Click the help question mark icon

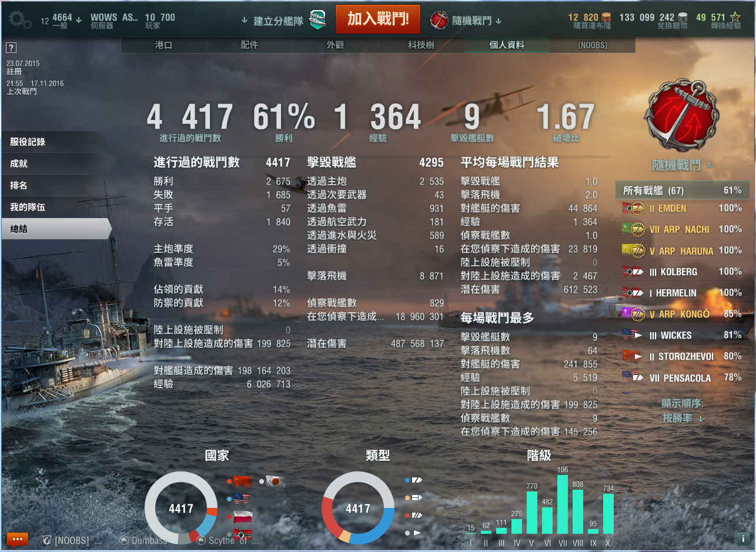coord(11,48)
